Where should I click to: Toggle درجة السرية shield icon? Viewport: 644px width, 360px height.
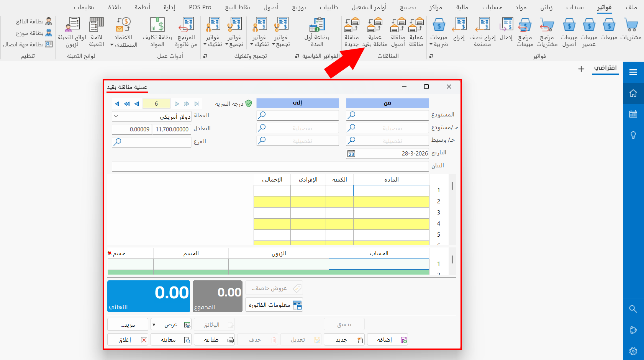(249, 103)
